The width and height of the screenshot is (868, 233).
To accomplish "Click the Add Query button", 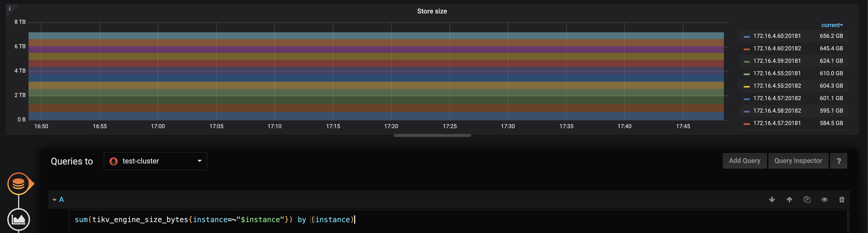I will (744, 161).
